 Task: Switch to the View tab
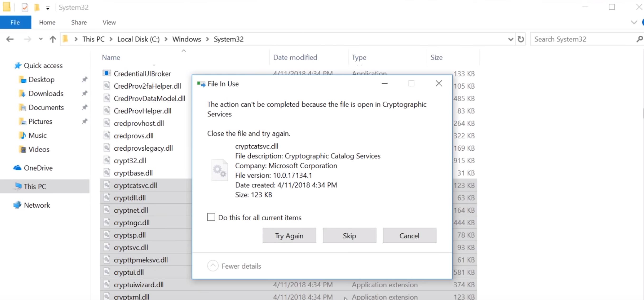tap(109, 22)
